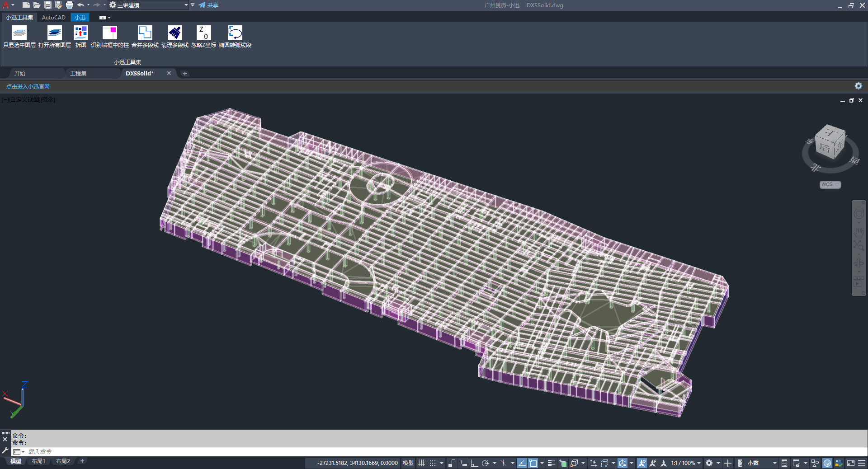Toggle object snap tracking in the status bar
Viewport: 868px width, 469px height.
tap(522, 463)
